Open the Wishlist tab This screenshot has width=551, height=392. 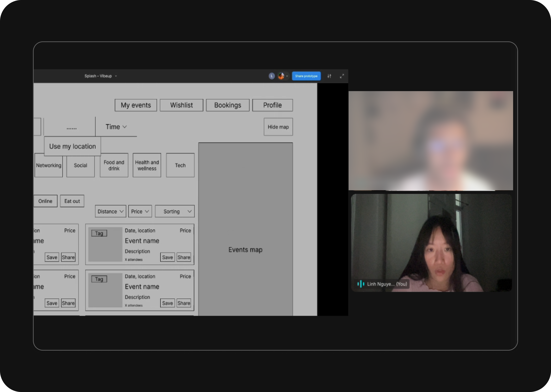click(181, 105)
